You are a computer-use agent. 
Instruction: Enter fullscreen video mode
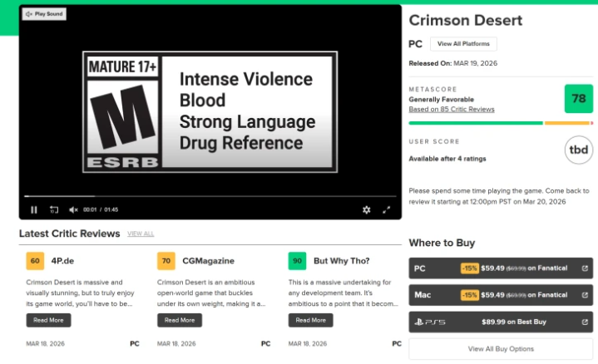pyautogui.click(x=387, y=209)
